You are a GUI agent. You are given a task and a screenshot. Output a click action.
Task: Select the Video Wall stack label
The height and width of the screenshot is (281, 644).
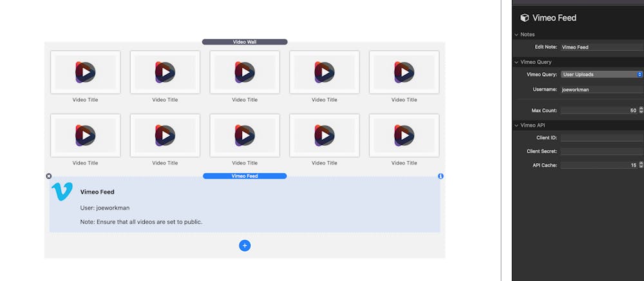point(245,42)
